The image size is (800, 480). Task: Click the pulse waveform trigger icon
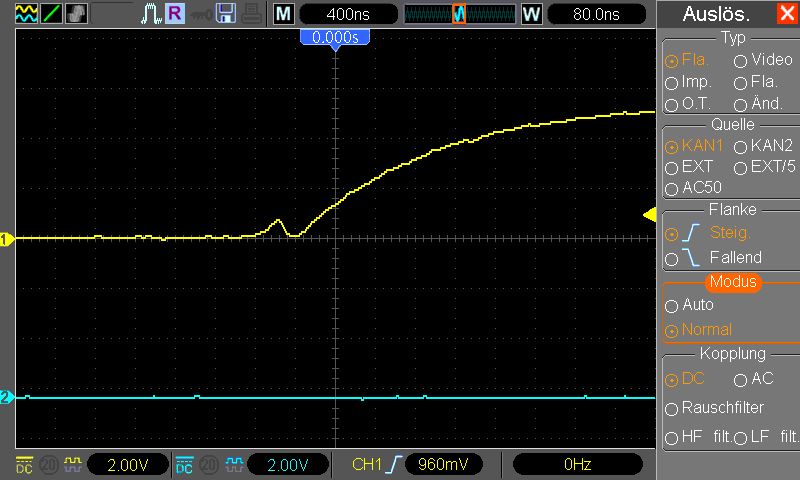(x=151, y=14)
